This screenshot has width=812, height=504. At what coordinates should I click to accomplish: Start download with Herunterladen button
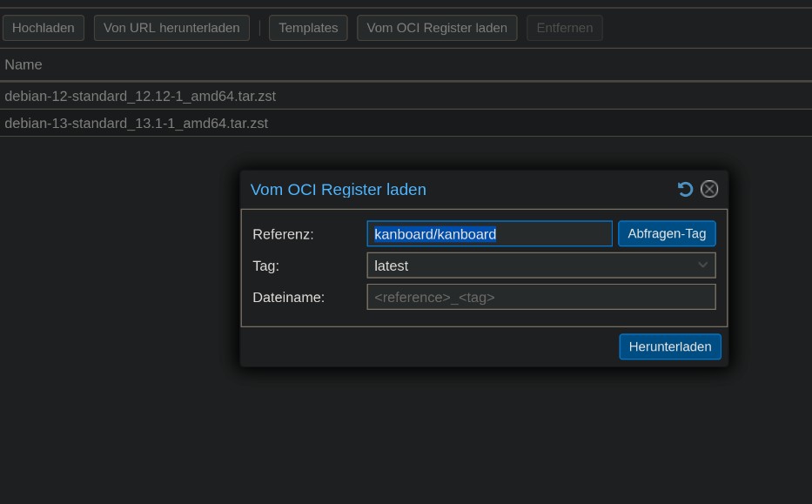669,346
